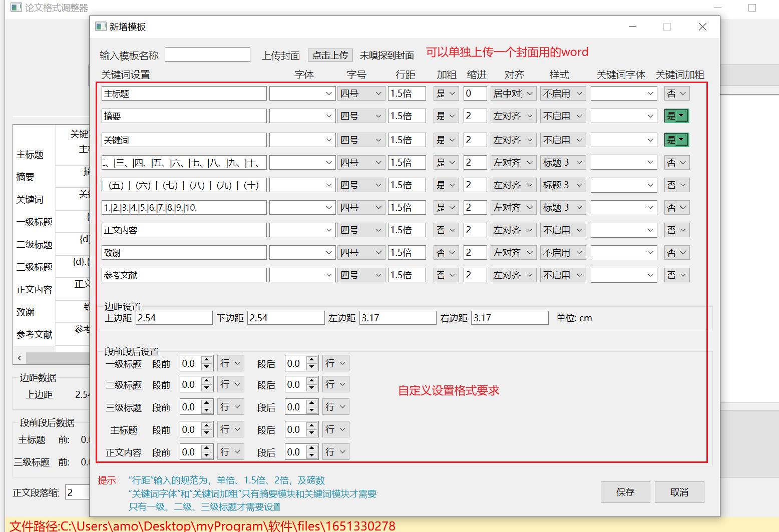Click 正文段落缩 input field in main window
The width and height of the screenshot is (779, 532).
click(x=77, y=492)
